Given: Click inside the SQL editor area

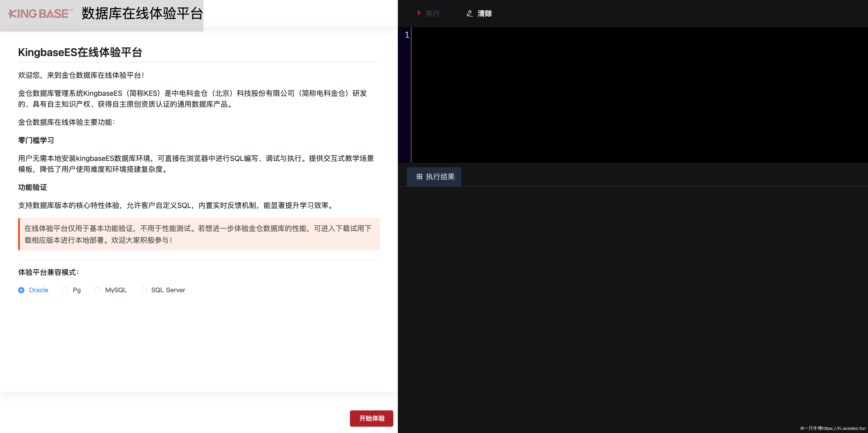Looking at the screenshot, I should point(639,95).
